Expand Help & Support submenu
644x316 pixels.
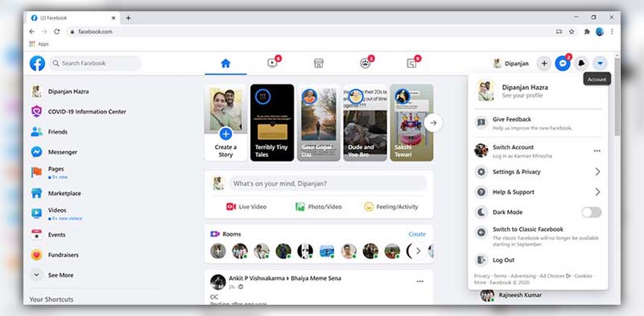pos(538,192)
